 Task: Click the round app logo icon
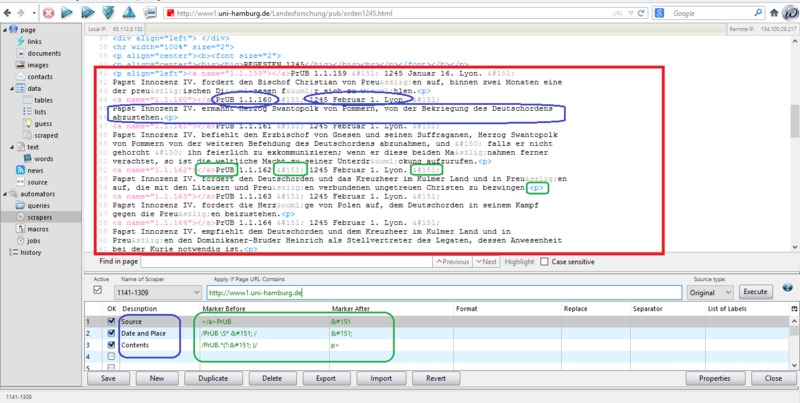click(x=790, y=13)
